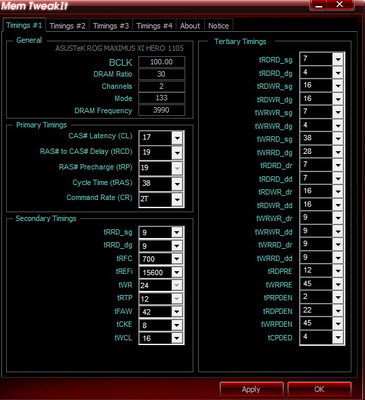Open the tFAW dropdown list

point(177,312)
